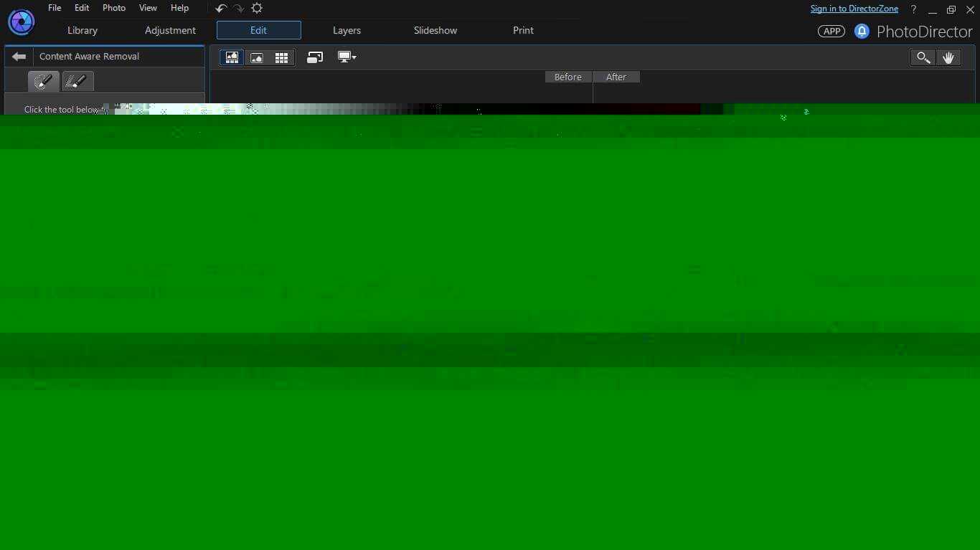Open the Photo menu
Screen dimensions: 980x550
[x=113, y=8]
